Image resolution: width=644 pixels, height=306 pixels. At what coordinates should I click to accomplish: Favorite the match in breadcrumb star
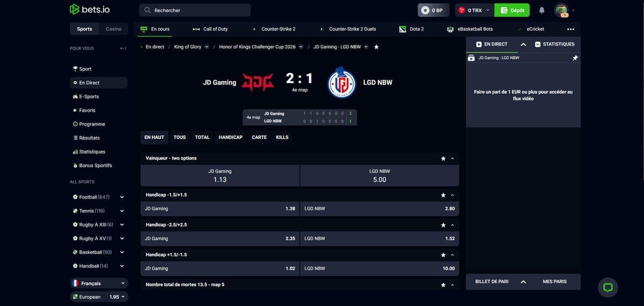click(376, 47)
